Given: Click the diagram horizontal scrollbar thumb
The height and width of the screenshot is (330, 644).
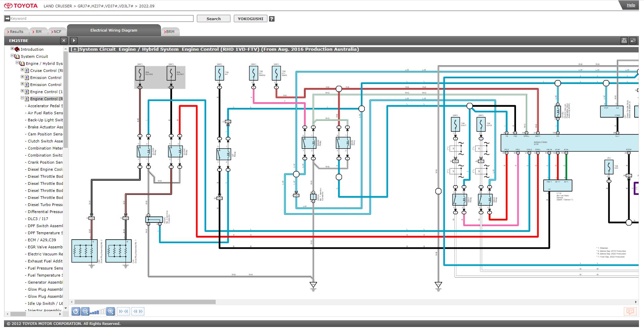Looking at the screenshot, I should point(145,302).
